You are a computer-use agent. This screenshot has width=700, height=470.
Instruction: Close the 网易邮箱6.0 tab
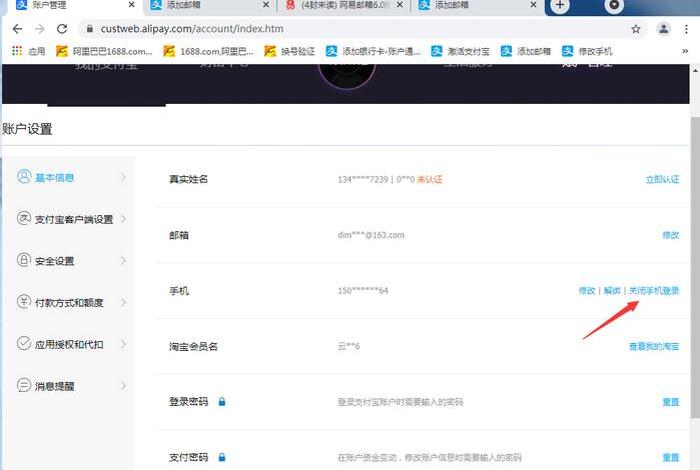pyautogui.click(x=400, y=5)
